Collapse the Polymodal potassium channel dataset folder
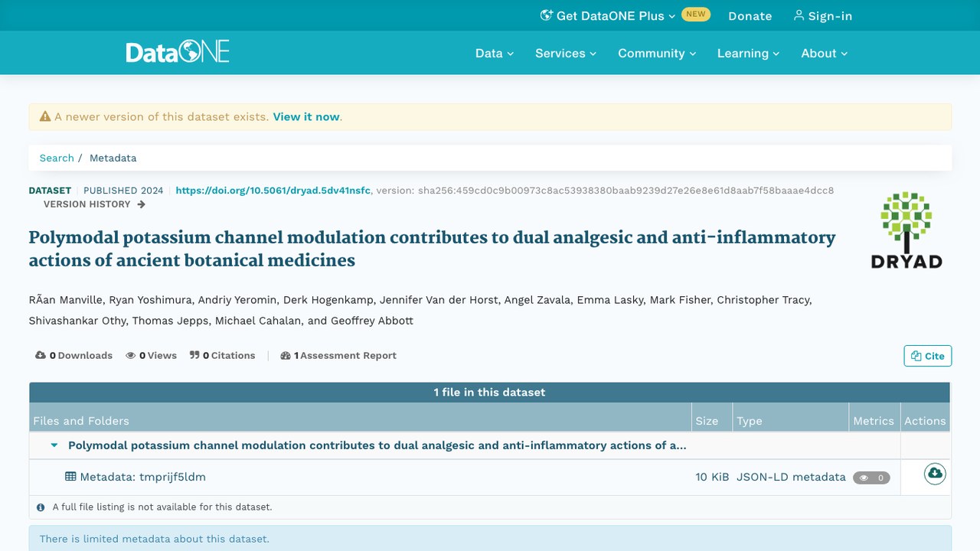This screenshot has width=980, height=551. [x=54, y=445]
